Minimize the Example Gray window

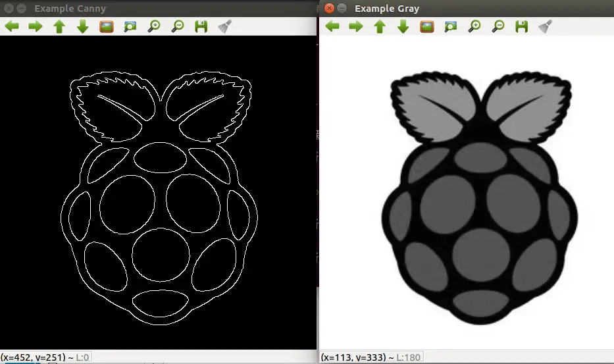point(342,9)
